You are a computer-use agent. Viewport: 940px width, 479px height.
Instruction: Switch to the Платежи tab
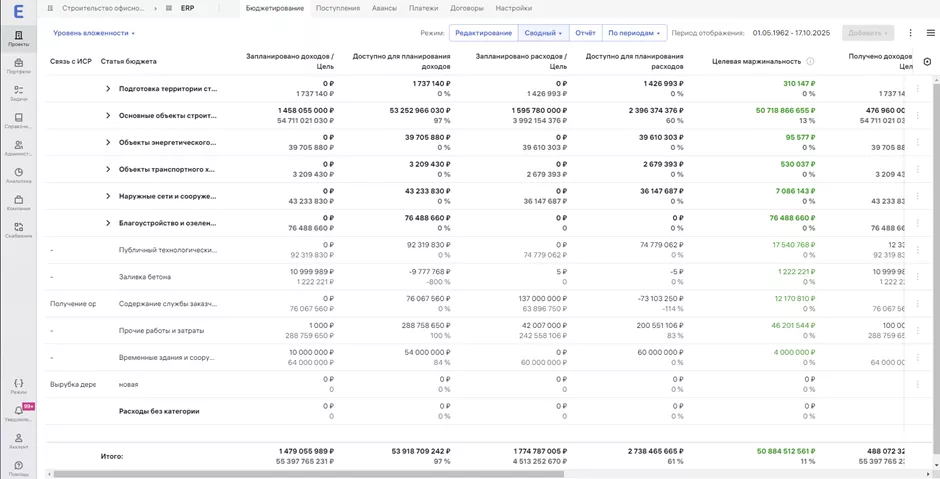pyautogui.click(x=423, y=8)
